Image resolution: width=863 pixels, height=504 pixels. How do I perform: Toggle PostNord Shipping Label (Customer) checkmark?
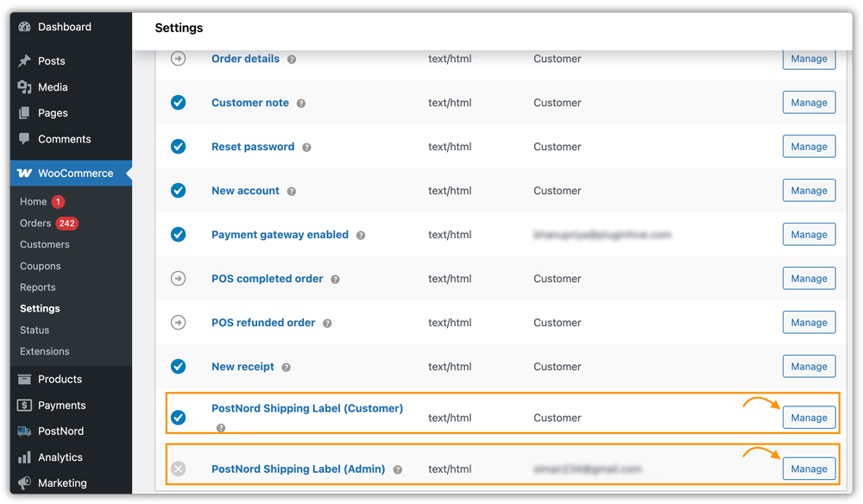178,418
